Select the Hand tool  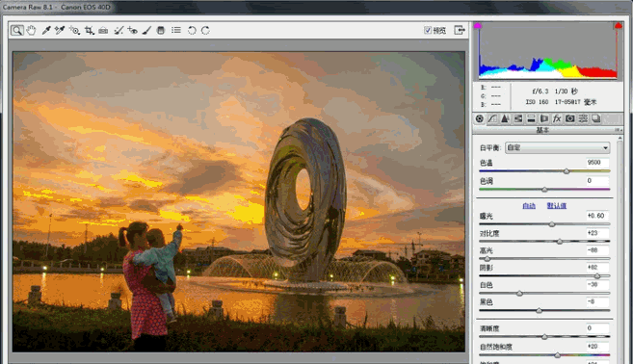click(x=31, y=30)
